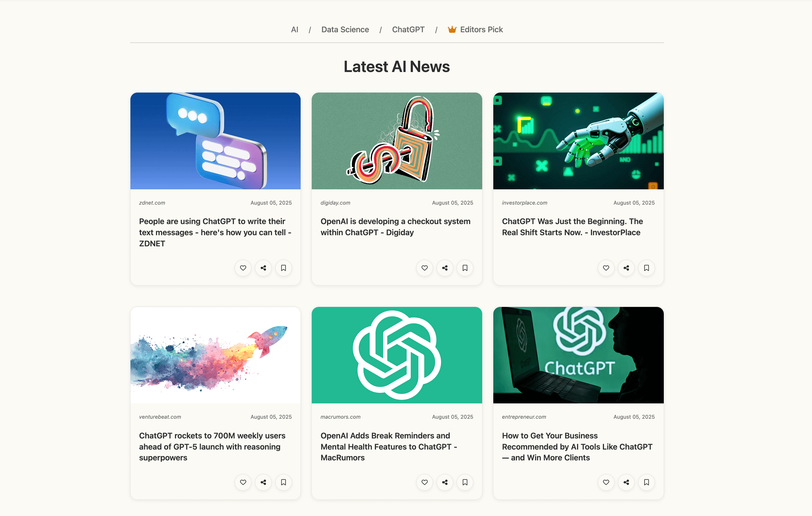The width and height of the screenshot is (812, 516).
Task: Like the ZDNET text messages article
Action: [x=243, y=268]
